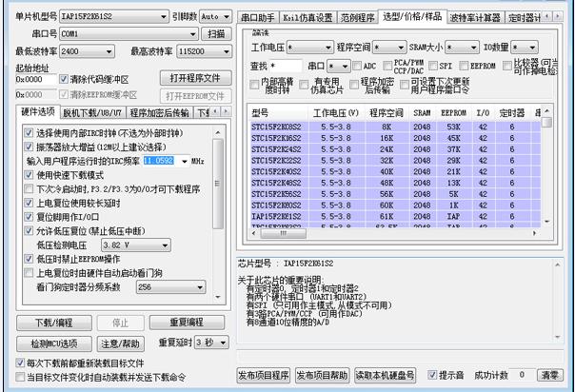
Task: Open 最高波特率 115200 dropdown
Action: [204, 51]
